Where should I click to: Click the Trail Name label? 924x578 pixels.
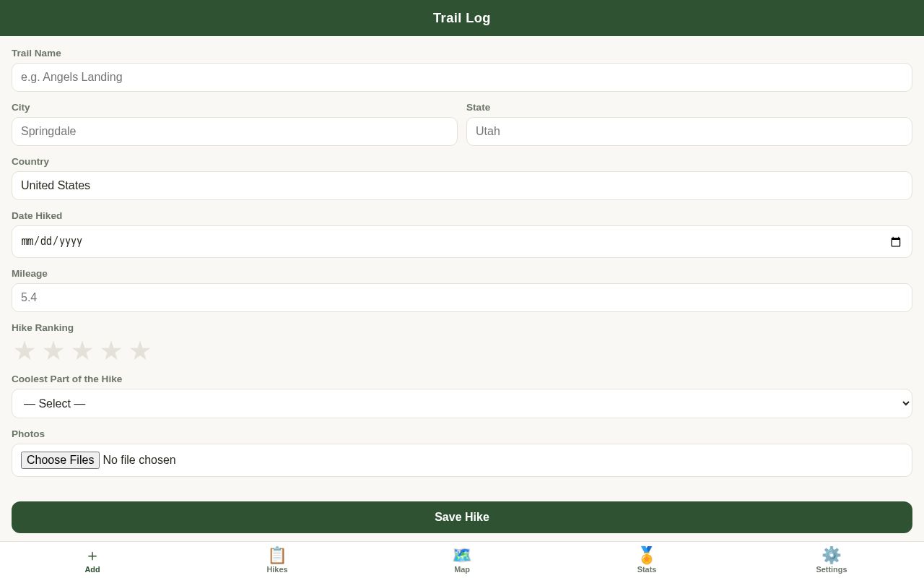(36, 53)
